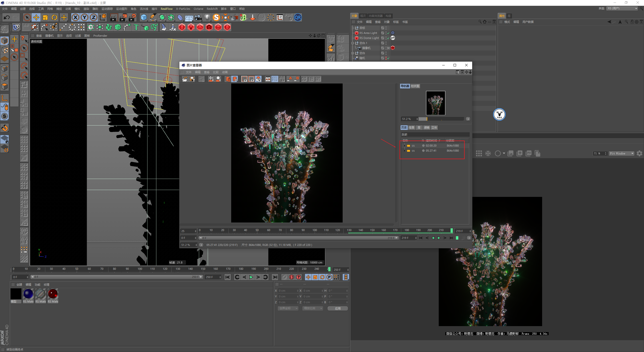The height and width of the screenshot is (352, 644).
Task: Add a Camera object from toolbar
Action: click(198, 17)
